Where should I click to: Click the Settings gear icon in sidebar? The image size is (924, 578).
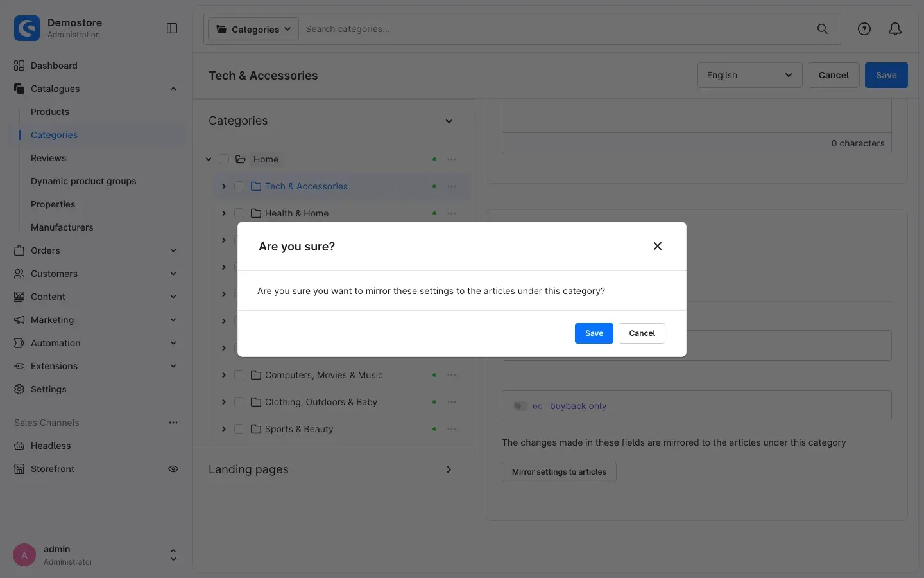click(x=19, y=389)
